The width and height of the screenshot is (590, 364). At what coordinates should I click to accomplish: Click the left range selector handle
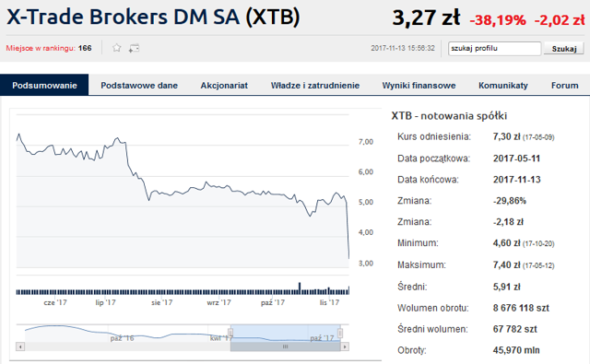click(230, 333)
